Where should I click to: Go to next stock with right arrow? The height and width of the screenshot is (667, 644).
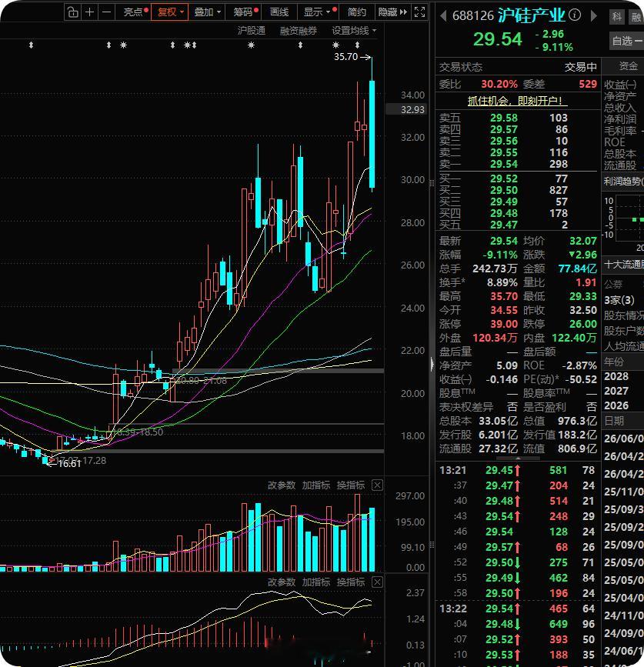click(x=594, y=15)
